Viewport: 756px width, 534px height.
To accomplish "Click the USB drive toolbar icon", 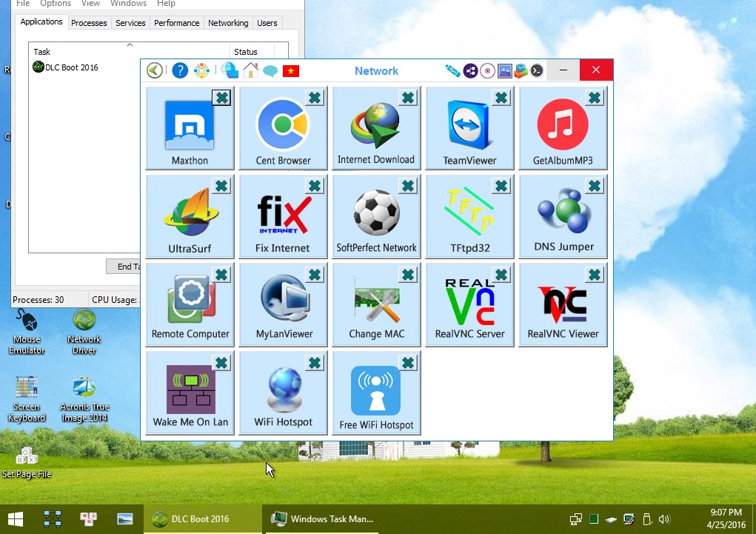I will point(452,70).
